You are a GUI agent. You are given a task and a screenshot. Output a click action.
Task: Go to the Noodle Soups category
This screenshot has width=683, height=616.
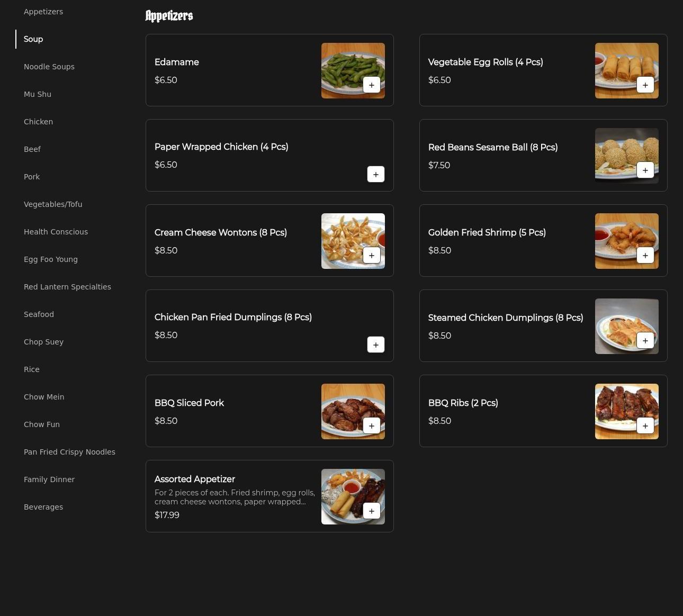pyautogui.click(x=49, y=67)
